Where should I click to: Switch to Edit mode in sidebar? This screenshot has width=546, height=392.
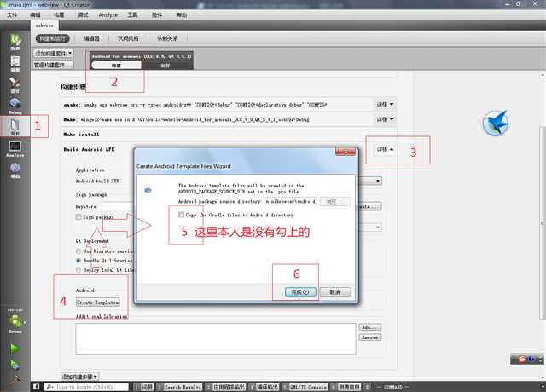coord(15,63)
